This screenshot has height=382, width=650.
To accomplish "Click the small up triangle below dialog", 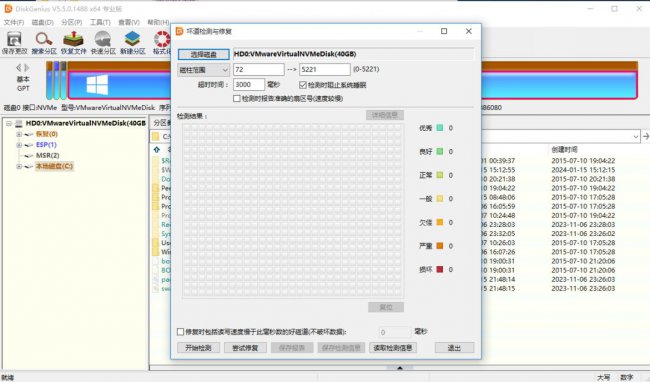I will coord(400,367).
